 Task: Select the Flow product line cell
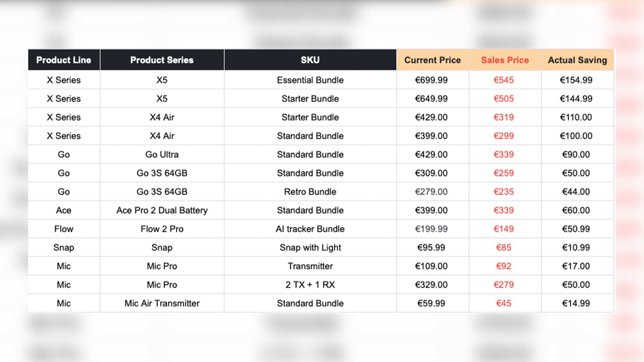pyautogui.click(x=64, y=229)
